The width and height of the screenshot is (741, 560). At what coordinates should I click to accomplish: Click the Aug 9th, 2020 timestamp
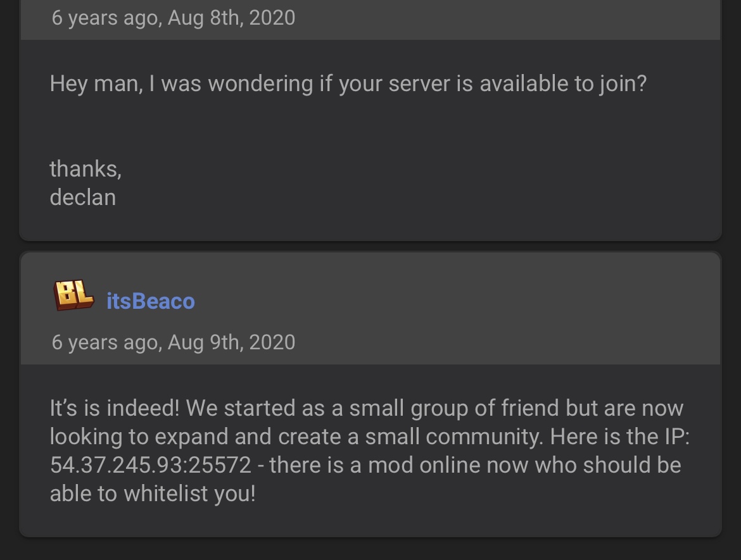point(173,342)
